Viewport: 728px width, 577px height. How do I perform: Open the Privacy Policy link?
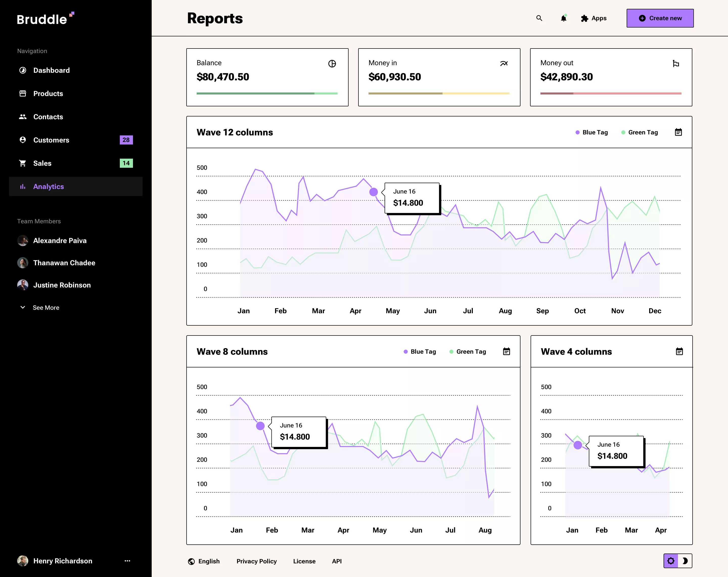pyautogui.click(x=257, y=561)
